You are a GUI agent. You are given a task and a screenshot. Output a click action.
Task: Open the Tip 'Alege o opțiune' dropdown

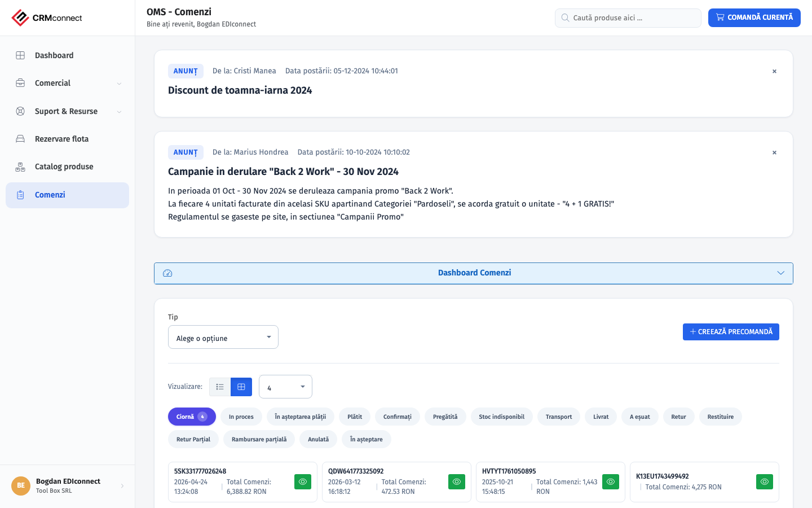tap(223, 337)
